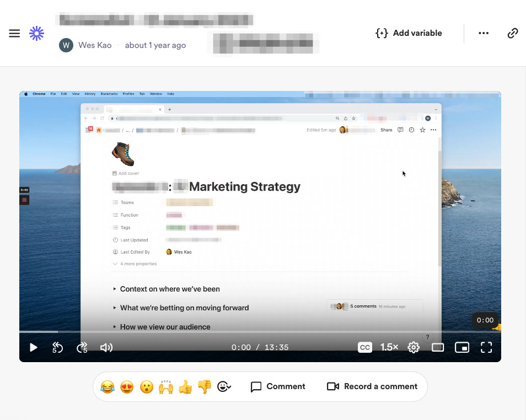This screenshot has width=526, height=420.
Task: Change the 1.5x playback speed
Action: pyautogui.click(x=389, y=347)
